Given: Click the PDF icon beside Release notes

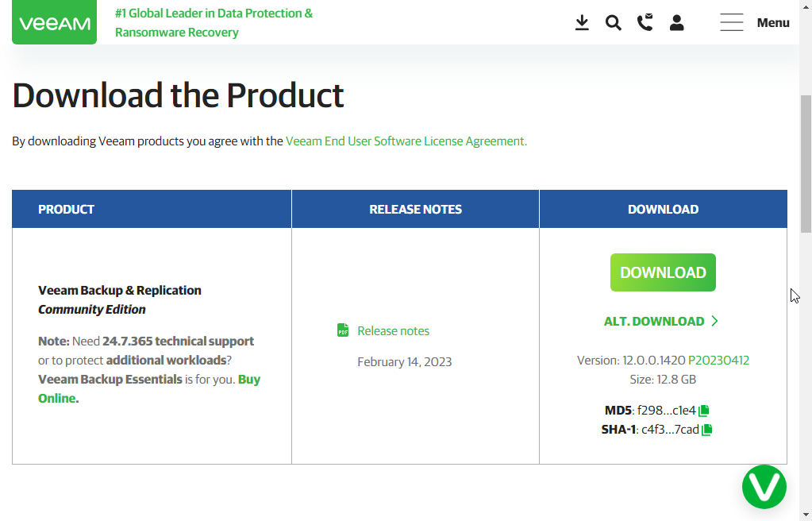Looking at the screenshot, I should (x=343, y=330).
